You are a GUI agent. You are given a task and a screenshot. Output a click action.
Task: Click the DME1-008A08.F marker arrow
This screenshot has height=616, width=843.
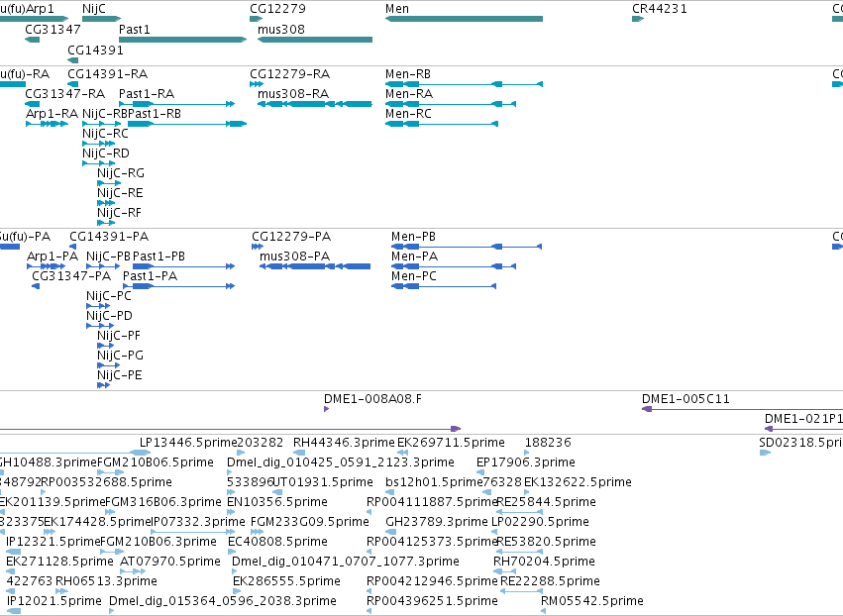coord(326,409)
